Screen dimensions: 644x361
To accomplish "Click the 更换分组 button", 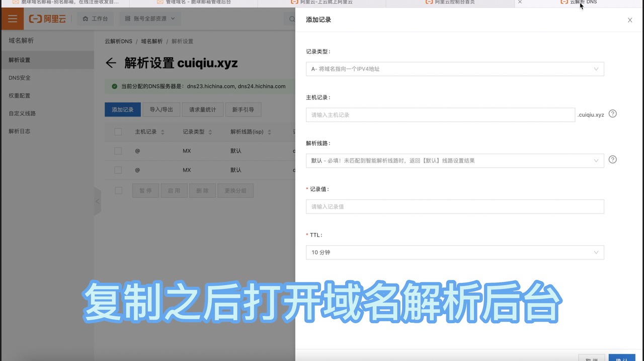I will [x=236, y=191].
